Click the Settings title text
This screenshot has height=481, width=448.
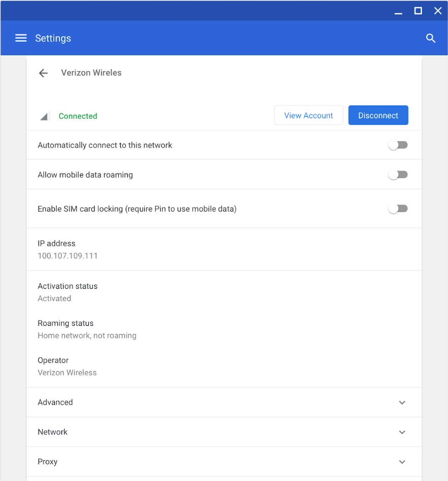pyautogui.click(x=53, y=39)
